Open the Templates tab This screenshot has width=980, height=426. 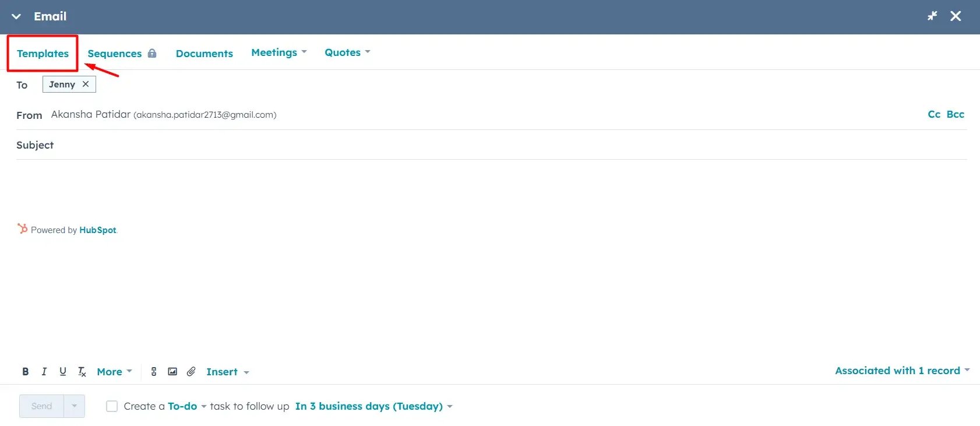[43, 54]
